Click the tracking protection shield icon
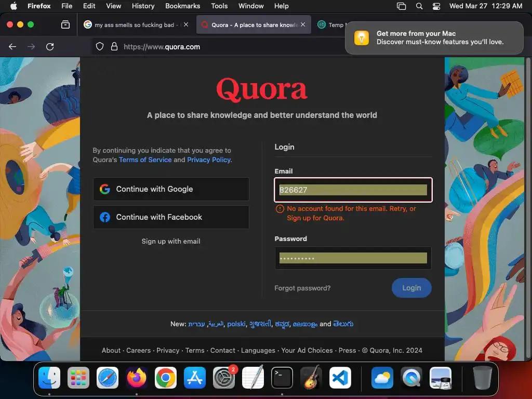 click(x=99, y=46)
